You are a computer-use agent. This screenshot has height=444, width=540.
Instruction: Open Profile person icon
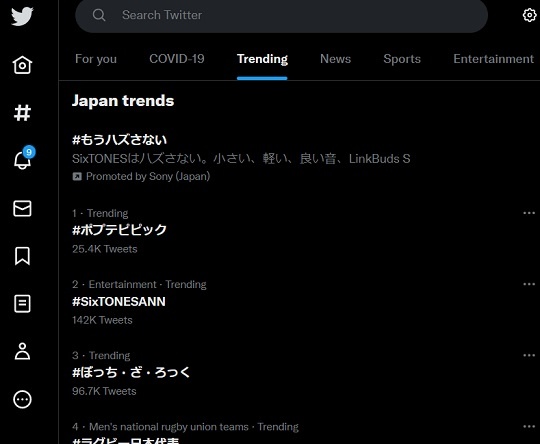pos(22,351)
